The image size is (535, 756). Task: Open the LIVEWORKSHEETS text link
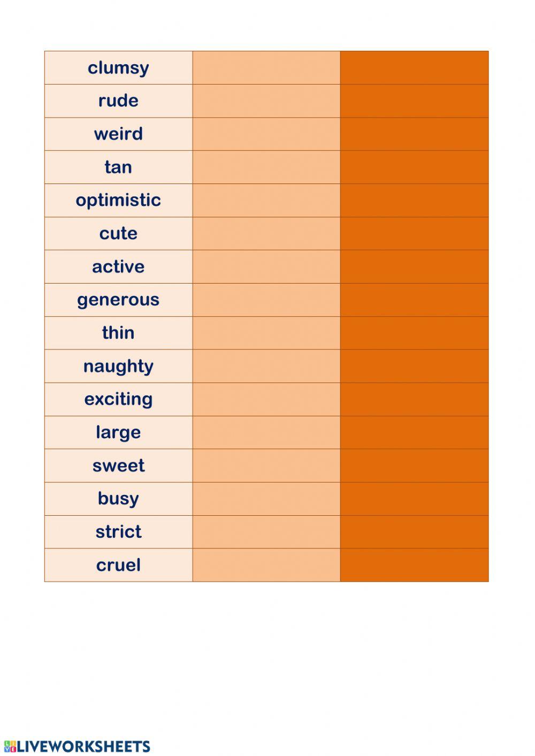[x=83, y=746]
